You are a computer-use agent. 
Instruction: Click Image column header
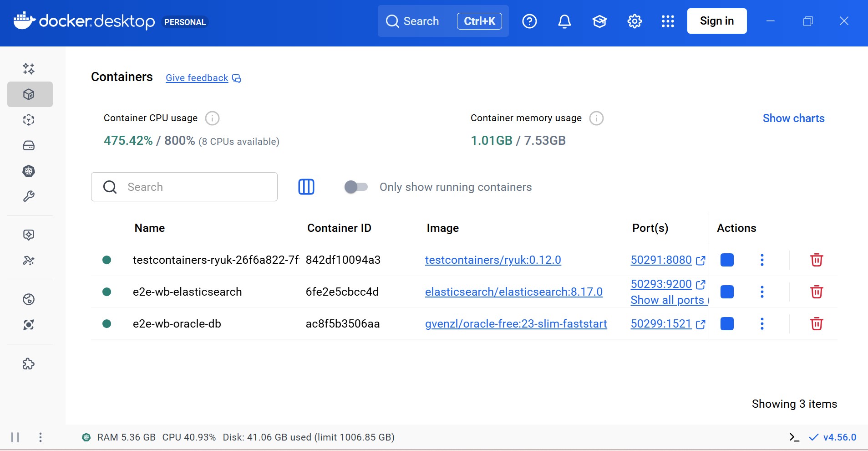[x=443, y=228]
